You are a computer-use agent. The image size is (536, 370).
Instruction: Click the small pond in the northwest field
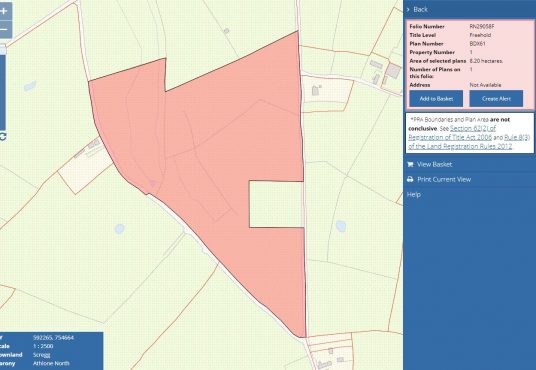click(30, 85)
